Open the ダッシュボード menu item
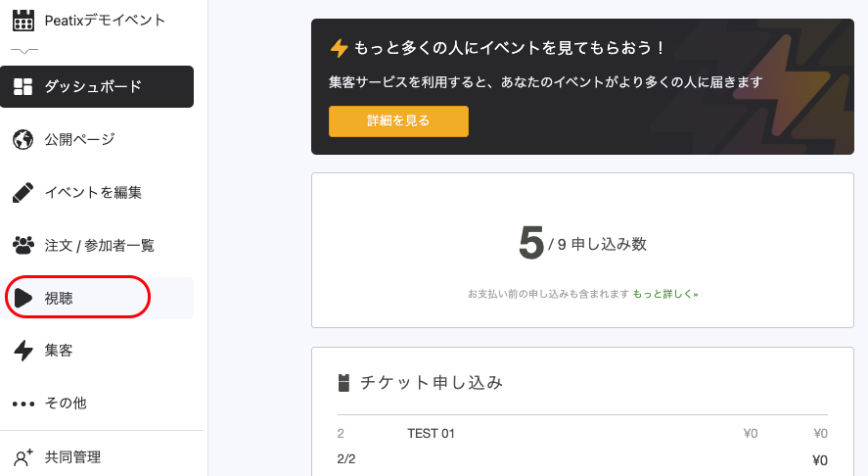868x476 pixels. point(97,86)
